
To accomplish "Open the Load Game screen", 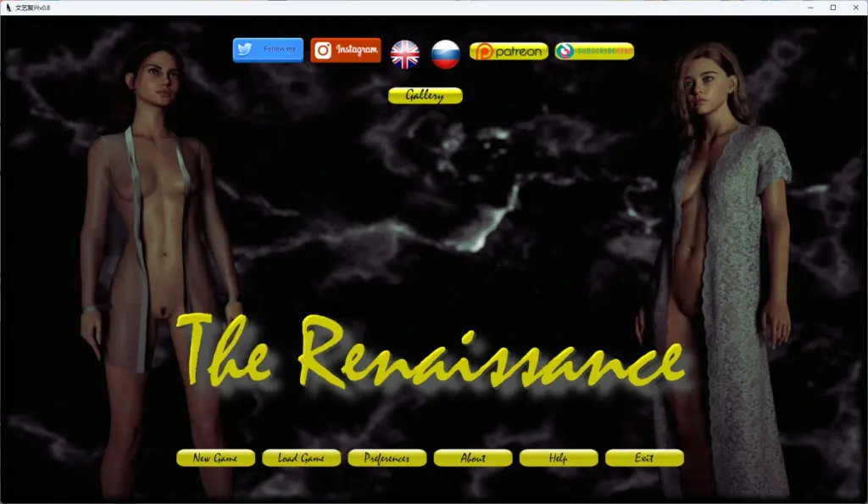I will pyautogui.click(x=301, y=458).
